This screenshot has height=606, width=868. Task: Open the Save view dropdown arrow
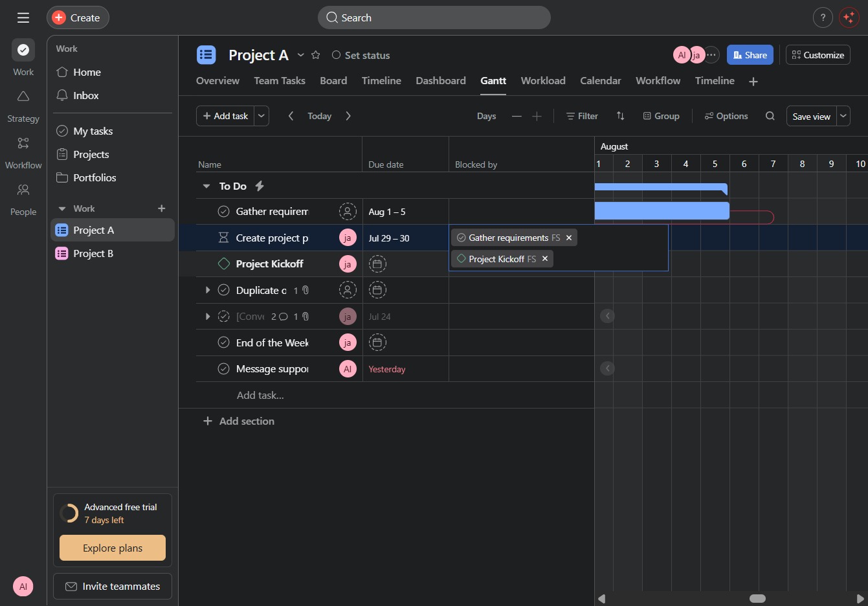(x=843, y=116)
